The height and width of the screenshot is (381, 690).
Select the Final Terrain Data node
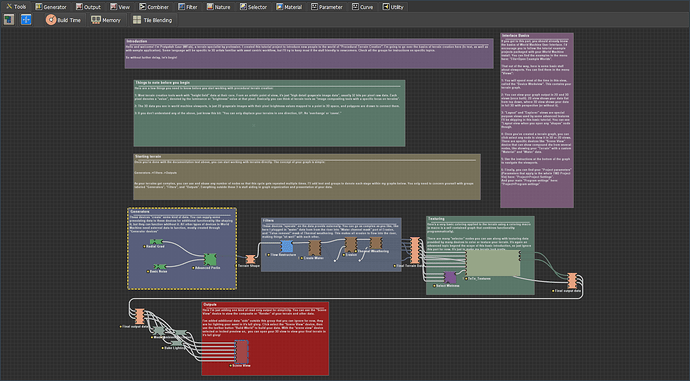point(415,250)
